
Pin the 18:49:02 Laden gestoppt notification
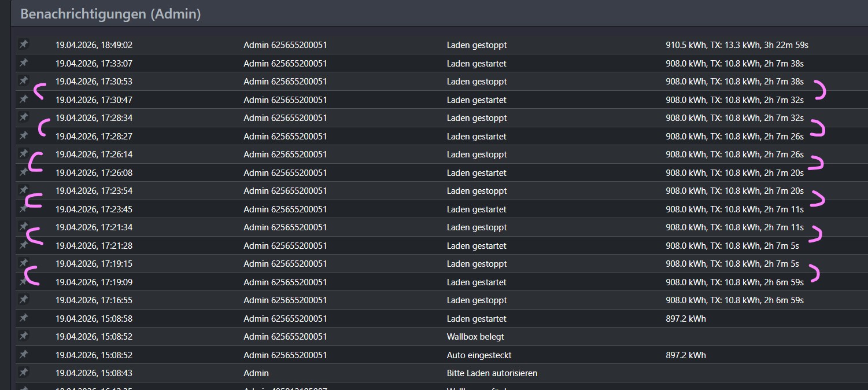coord(23,45)
